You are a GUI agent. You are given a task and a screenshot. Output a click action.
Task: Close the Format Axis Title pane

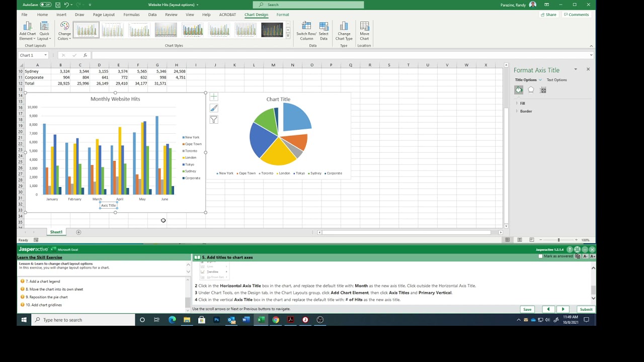[x=588, y=69]
